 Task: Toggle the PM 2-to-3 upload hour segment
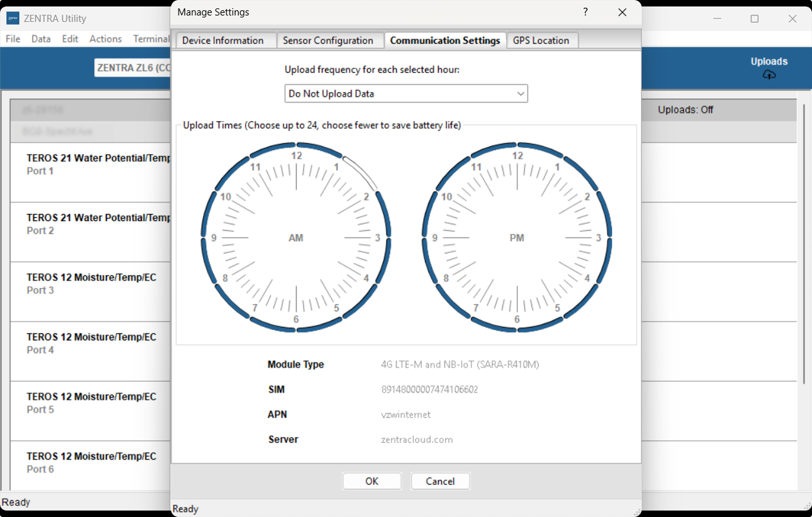point(604,213)
